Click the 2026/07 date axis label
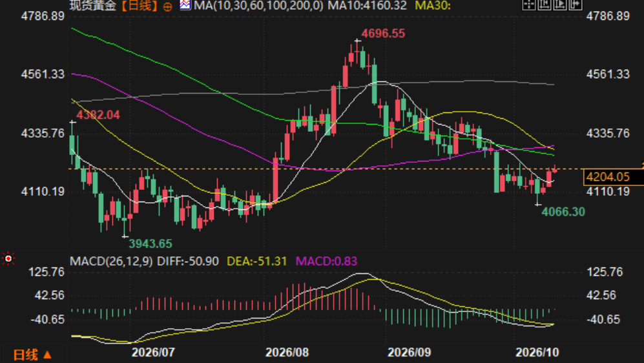The height and width of the screenshot is (363, 644). (x=153, y=352)
